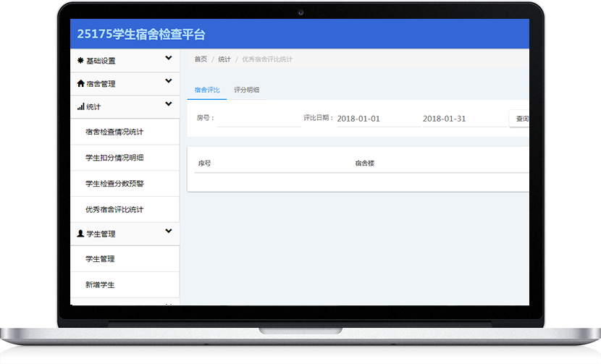Select the 宿舍评比 tab

(x=207, y=90)
